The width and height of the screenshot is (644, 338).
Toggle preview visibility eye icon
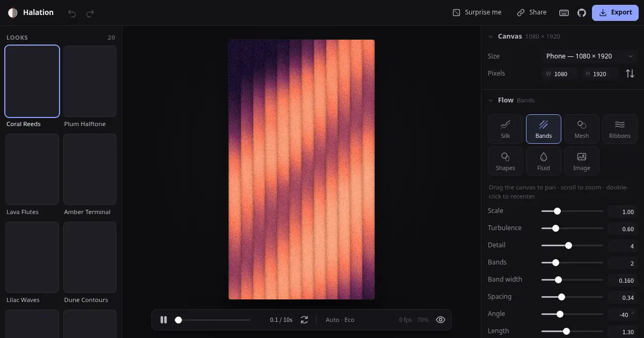441,320
